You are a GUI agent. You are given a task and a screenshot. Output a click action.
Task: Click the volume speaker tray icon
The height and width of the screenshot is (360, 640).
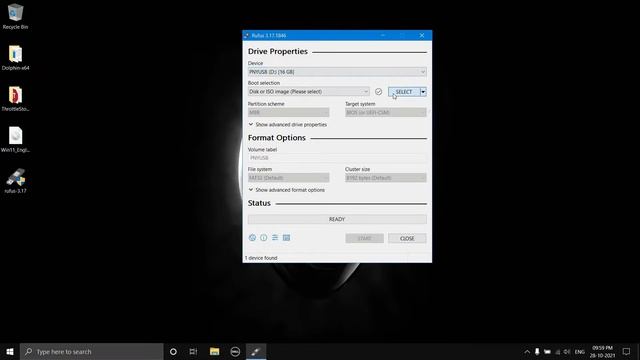[x=567, y=352]
